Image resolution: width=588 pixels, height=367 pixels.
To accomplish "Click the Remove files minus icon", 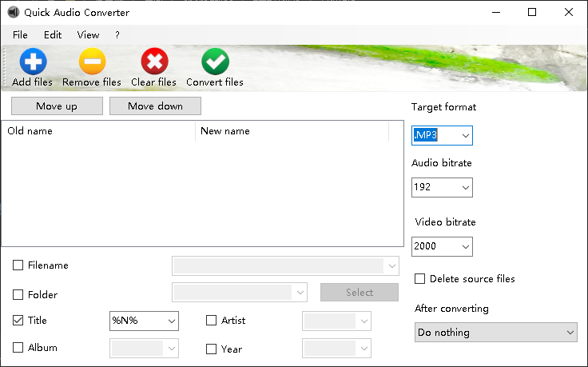I will (92, 62).
